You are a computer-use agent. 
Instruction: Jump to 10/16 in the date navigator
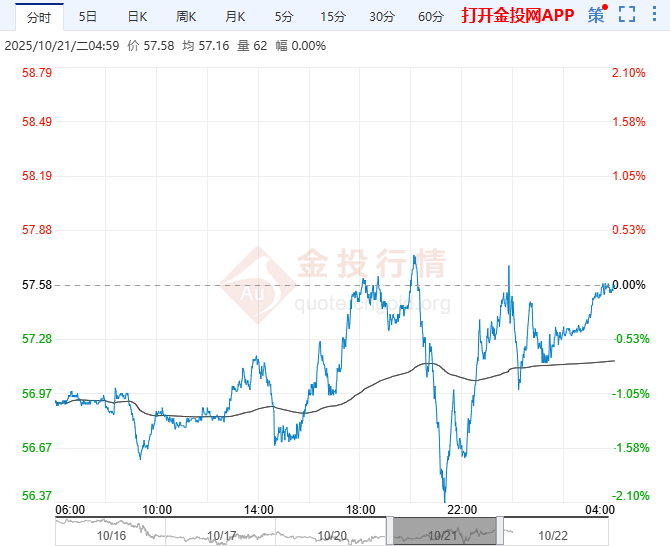coord(112,535)
